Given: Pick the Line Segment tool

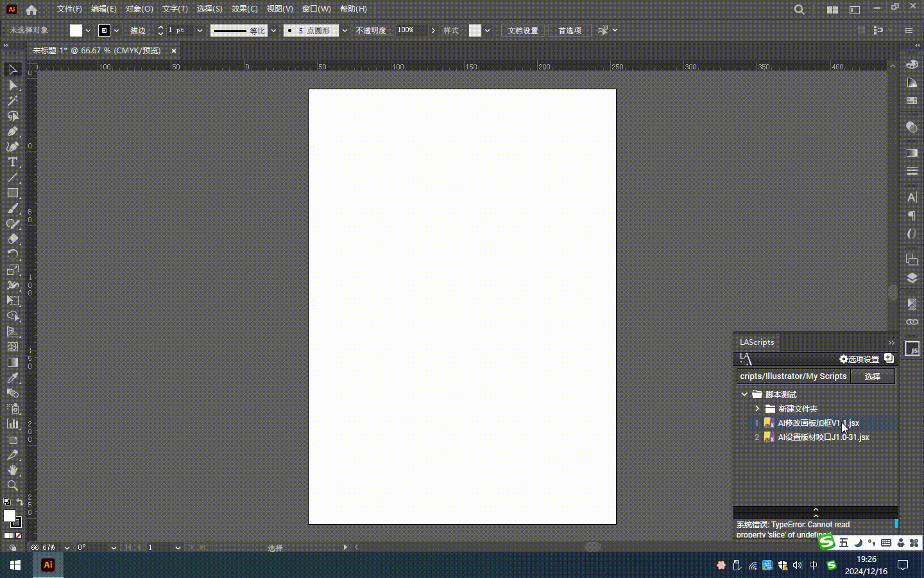Looking at the screenshot, I should (x=12, y=177).
